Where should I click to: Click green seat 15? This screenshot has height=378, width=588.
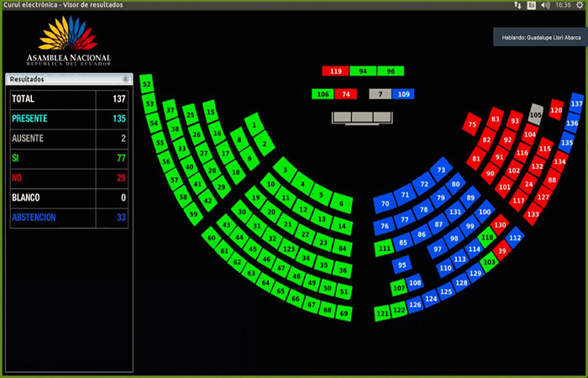coord(210,112)
